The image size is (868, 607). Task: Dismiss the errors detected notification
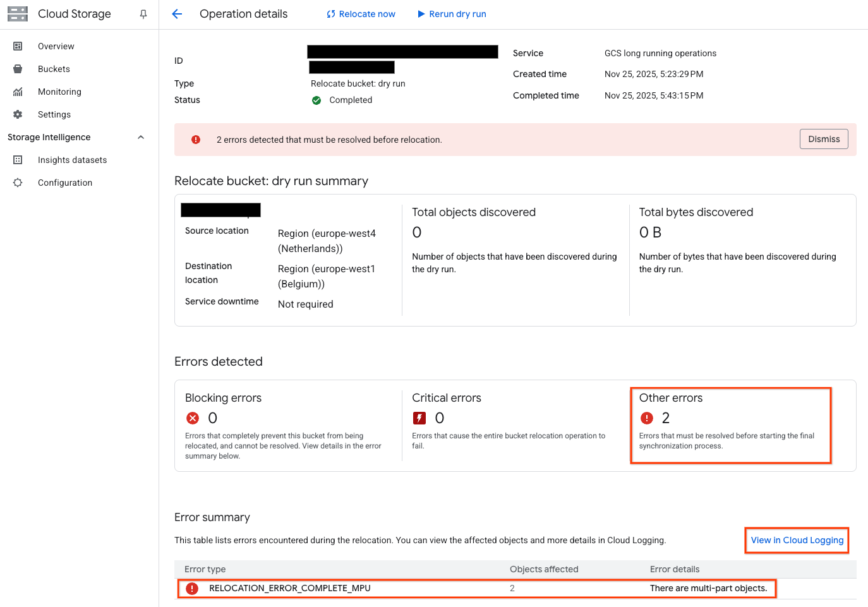(x=823, y=138)
